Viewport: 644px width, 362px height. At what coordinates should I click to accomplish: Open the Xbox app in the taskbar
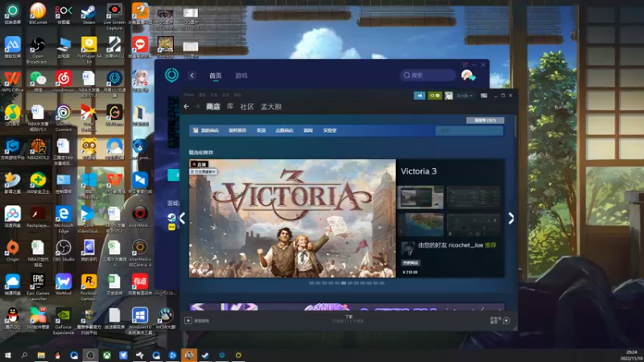pos(107,356)
